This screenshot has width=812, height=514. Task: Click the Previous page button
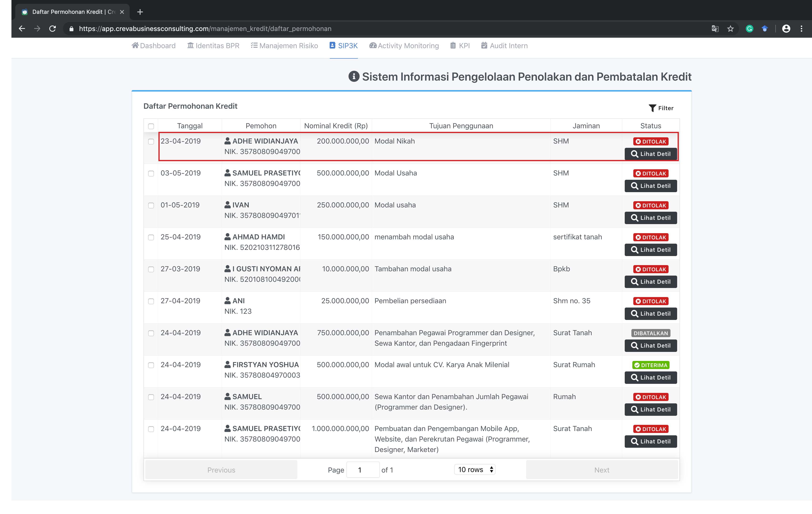coord(221,470)
